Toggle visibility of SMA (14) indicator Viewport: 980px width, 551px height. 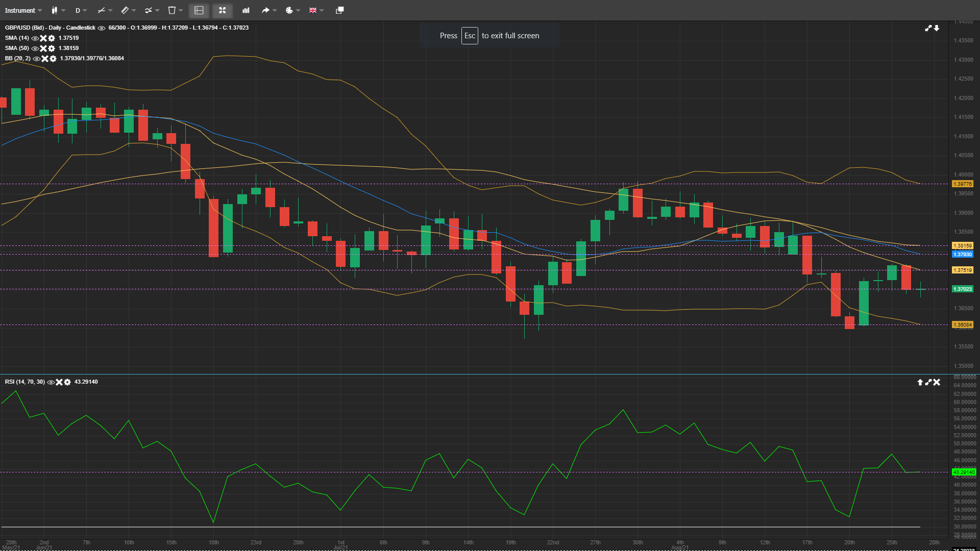(35, 38)
